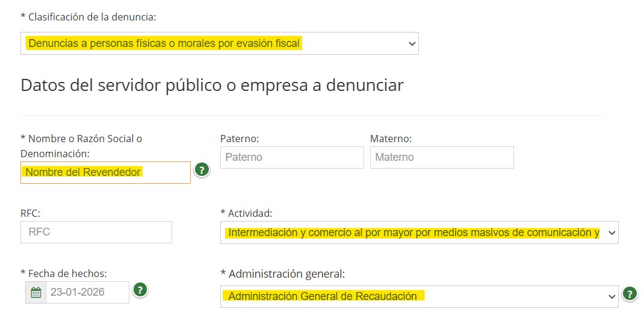Click the '* Actividad:' label
The height and width of the screenshot is (318, 644).
point(246,213)
